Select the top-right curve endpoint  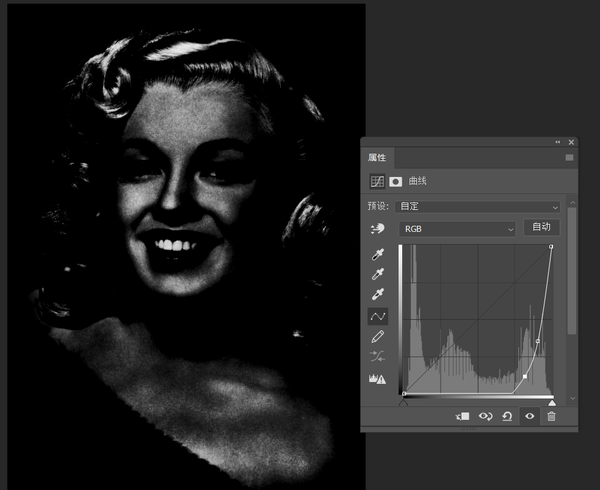[551, 247]
